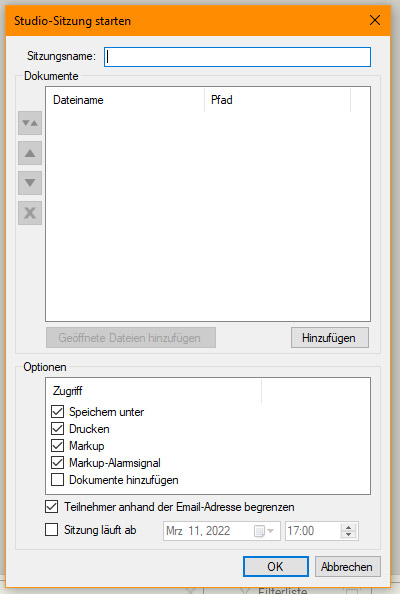Close the Studio-Sitzung starten dialog

click(375, 20)
